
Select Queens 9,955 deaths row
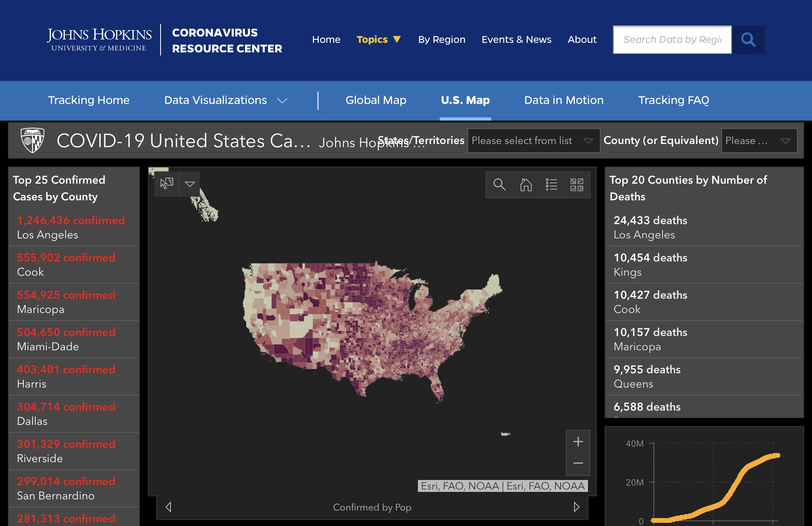pyautogui.click(x=704, y=376)
